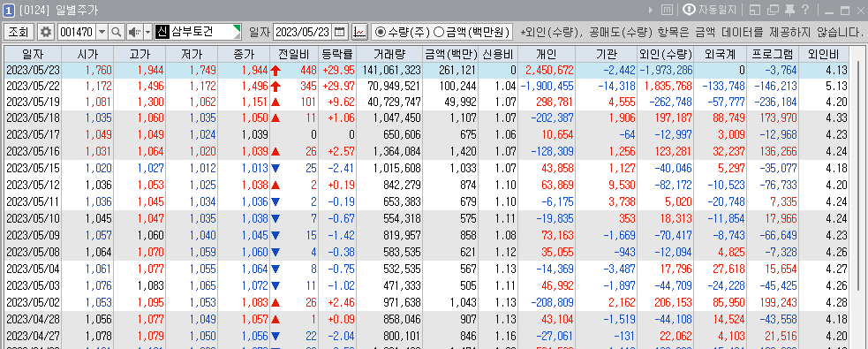Screen dimensions: 868x349
Task: Click the stock code field 001470
Action: point(77,32)
